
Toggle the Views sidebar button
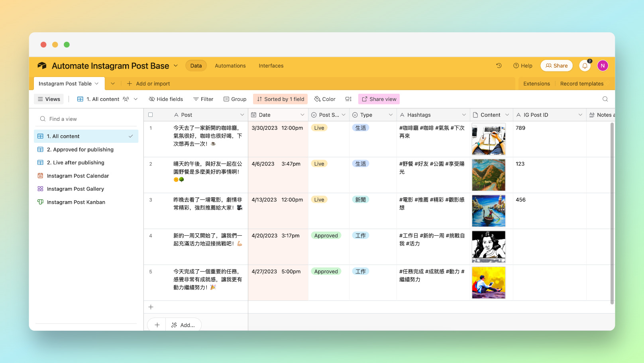49,99
